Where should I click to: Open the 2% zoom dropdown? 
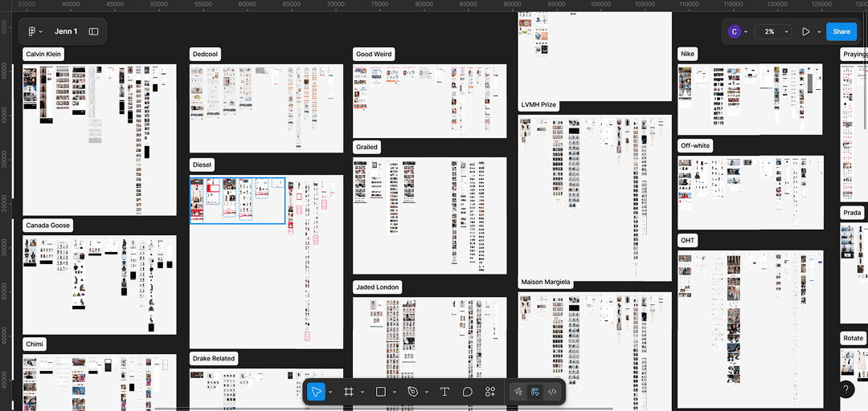(x=774, y=31)
